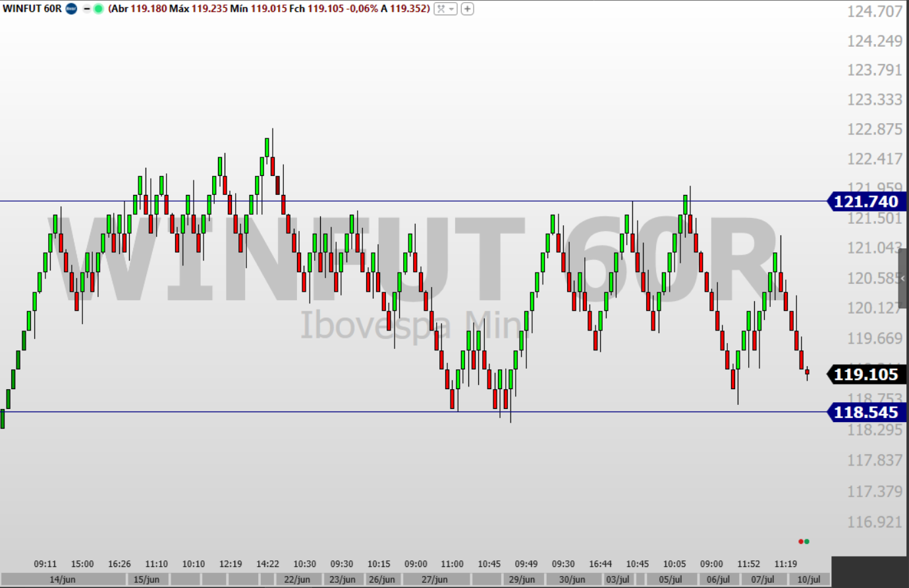Click the small side-panel expand arrow at right edge
The width and height of the screenshot is (909, 588).
pos(903,279)
